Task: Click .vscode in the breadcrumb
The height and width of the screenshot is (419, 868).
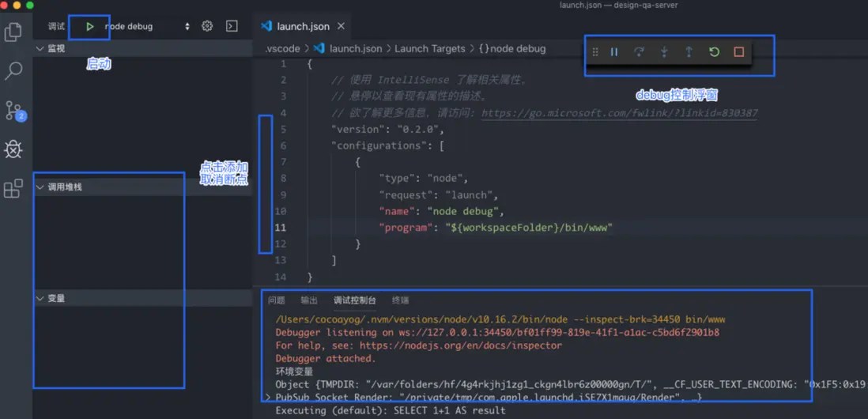Action: pos(281,49)
